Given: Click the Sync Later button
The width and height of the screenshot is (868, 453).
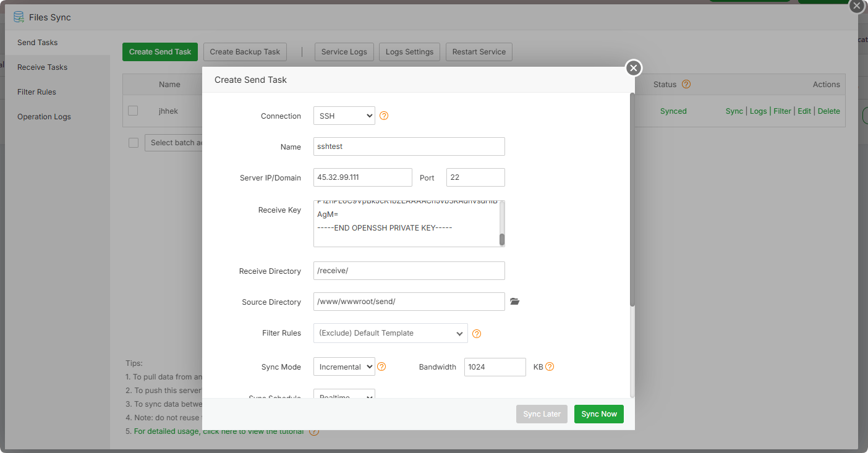Looking at the screenshot, I should pos(542,414).
